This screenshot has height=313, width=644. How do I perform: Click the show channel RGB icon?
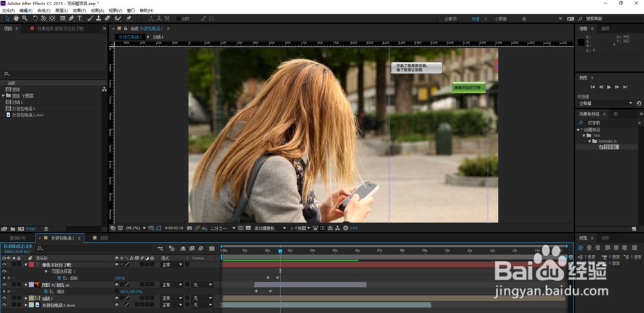tap(204, 228)
